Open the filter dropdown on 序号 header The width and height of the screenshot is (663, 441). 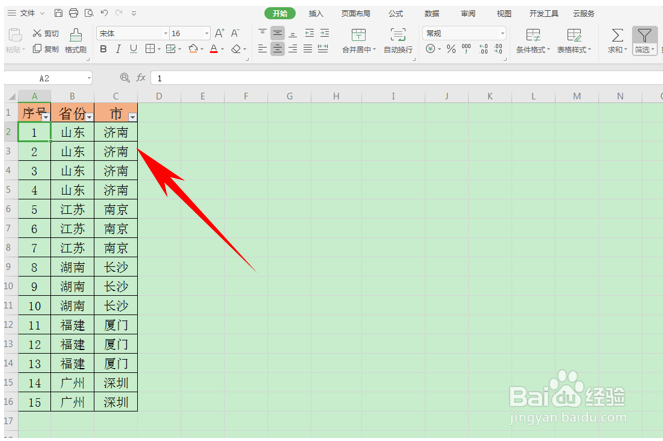coord(46,117)
